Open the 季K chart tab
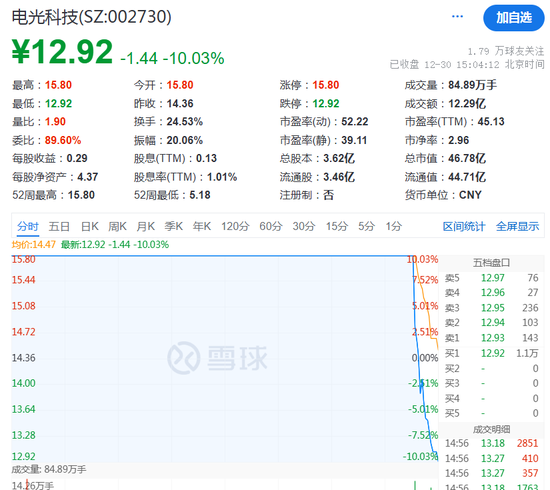 coord(174,226)
